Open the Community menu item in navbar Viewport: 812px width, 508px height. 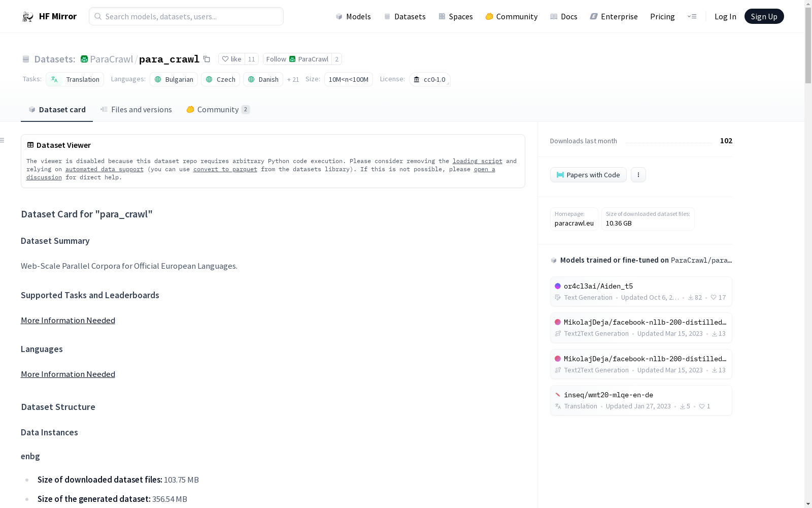click(512, 16)
